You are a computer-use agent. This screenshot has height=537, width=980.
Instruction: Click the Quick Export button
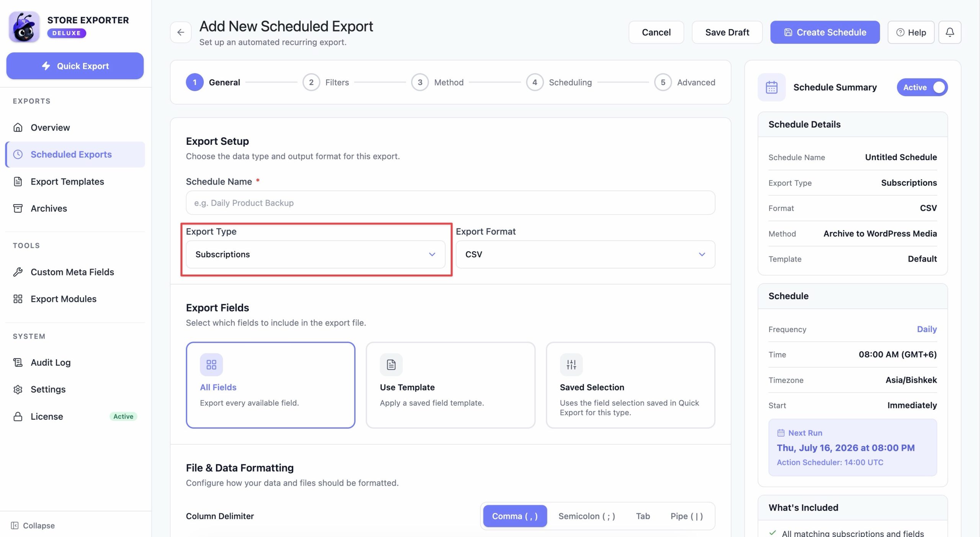click(x=75, y=66)
